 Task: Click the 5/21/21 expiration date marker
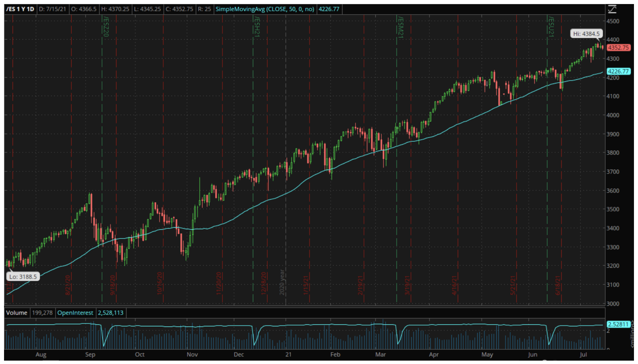(513, 285)
